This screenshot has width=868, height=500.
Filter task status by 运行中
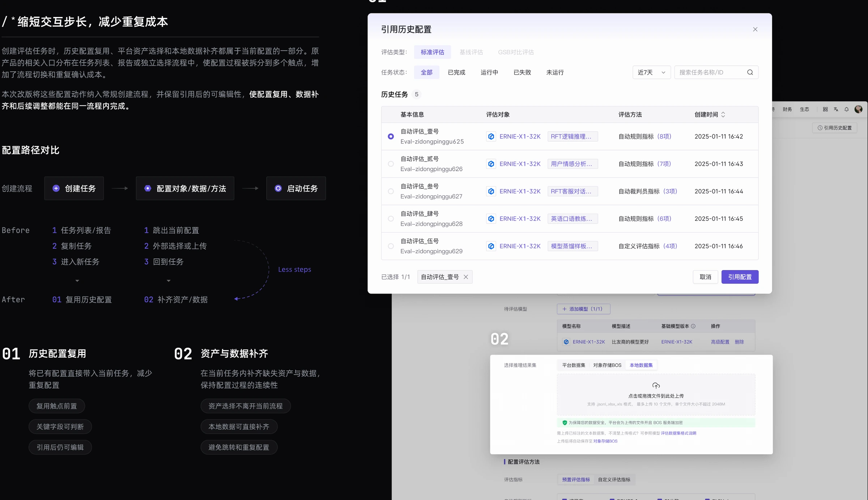pos(489,72)
